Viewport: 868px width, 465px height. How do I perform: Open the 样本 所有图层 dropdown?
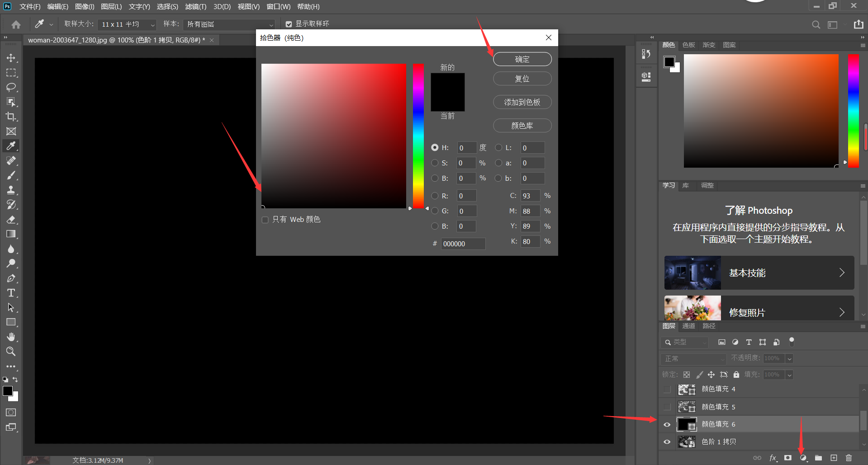coord(229,24)
